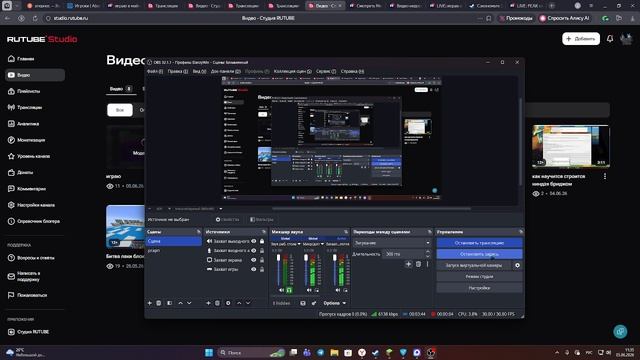Screen dimensions: 640x360
Task: Open File Explorer from the Windows taskbar
Action: click(334, 352)
